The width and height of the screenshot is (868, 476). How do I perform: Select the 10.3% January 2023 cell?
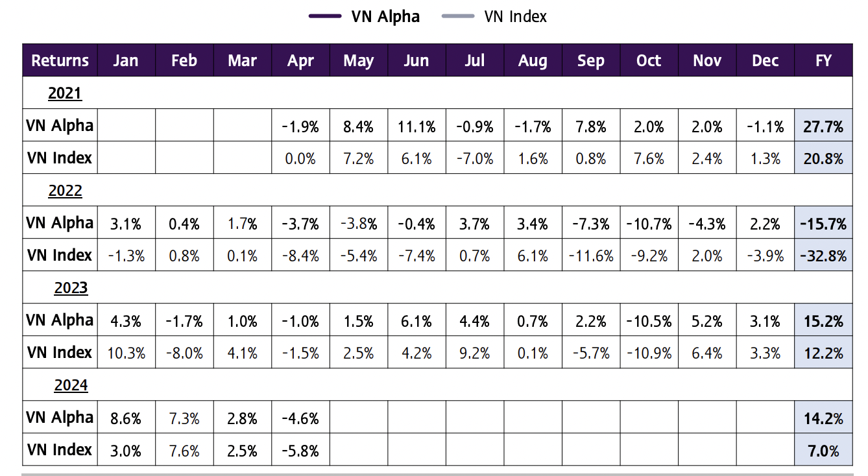tap(126, 353)
